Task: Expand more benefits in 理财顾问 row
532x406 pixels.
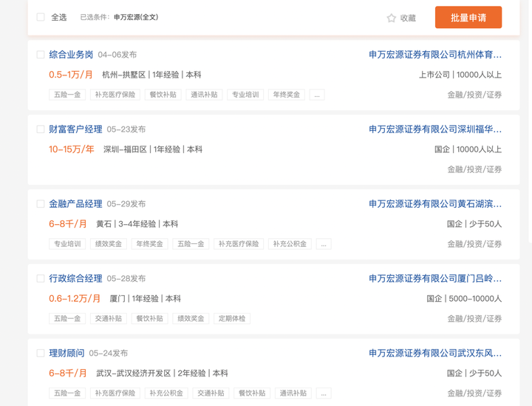Action: point(324,393)
